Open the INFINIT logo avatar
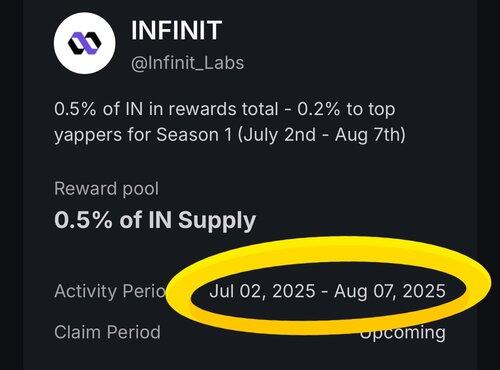This screenshot has height=370, width=500. tap(85, 43)
